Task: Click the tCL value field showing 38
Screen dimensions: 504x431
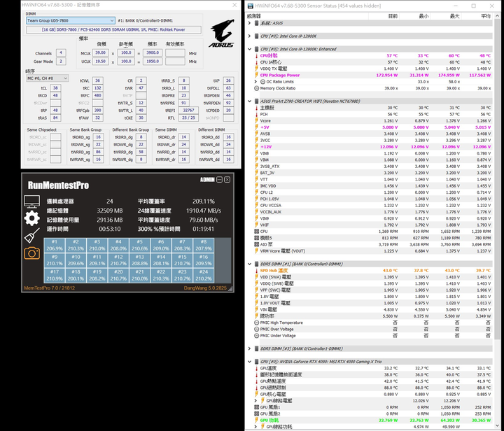Action: (x=55, y=88)
